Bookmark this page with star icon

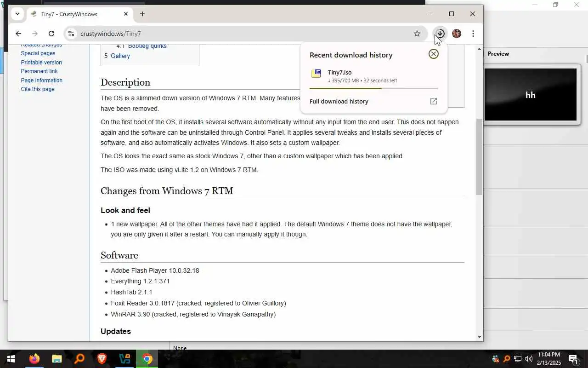[x=417, y=34]
